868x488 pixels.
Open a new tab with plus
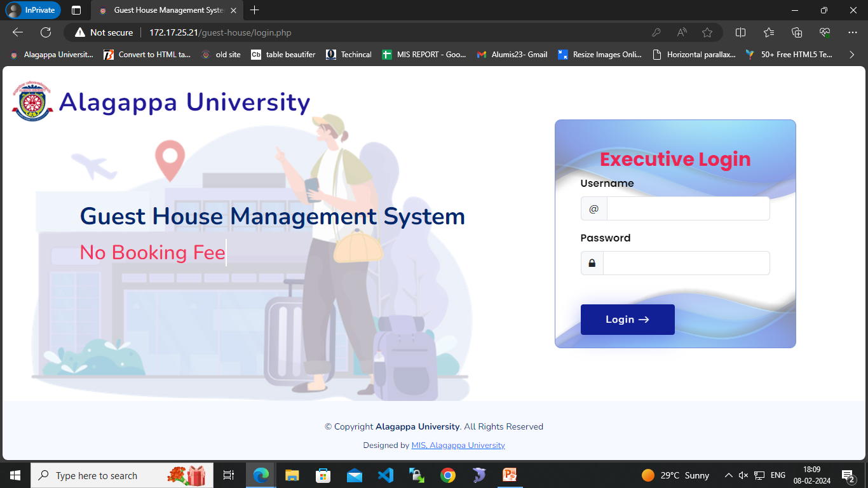[255, 10]
